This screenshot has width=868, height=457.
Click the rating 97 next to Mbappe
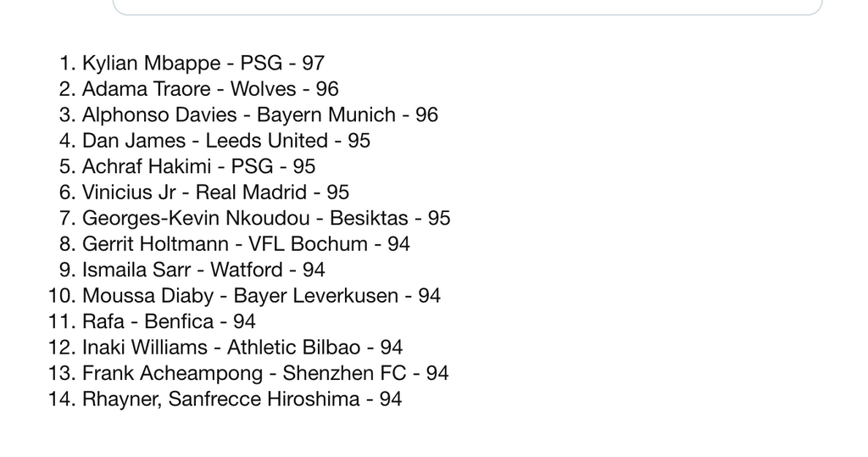(x=314, y=63)
